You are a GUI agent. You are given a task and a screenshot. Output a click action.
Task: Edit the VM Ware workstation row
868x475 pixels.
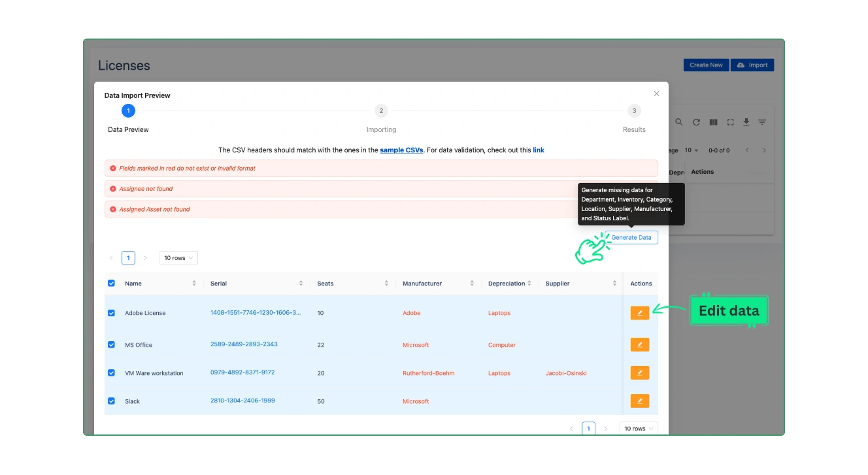639,373
